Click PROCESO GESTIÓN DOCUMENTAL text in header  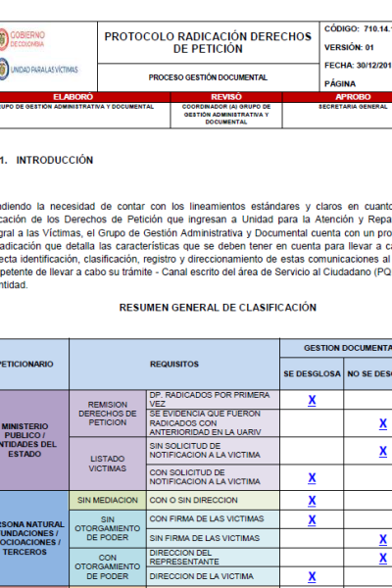tap(208, 77)
